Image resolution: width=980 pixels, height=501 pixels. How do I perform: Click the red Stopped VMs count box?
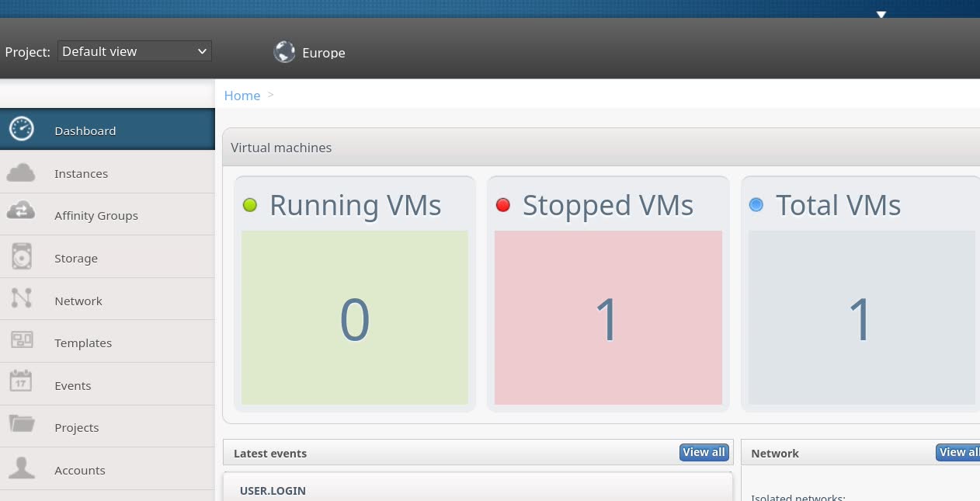608,318
